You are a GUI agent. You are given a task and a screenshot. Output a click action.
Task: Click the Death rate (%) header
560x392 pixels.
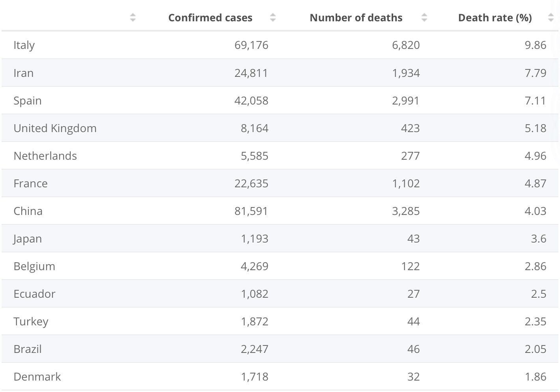tap(495, 18)
